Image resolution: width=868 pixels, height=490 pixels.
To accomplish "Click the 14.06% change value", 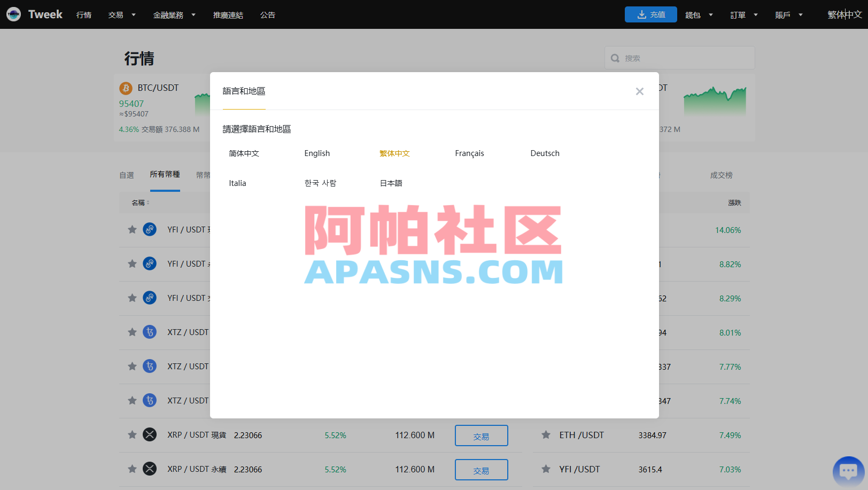I will [728, 230].
